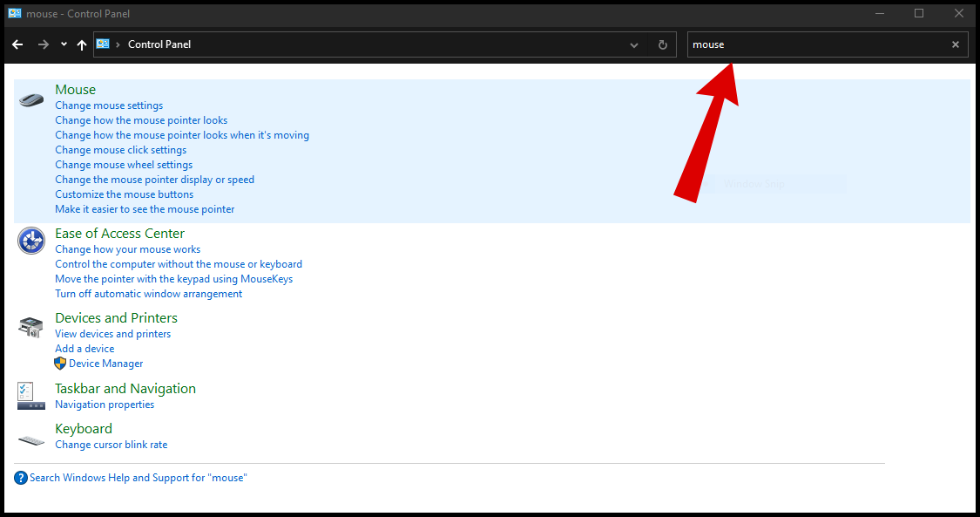This screenshot has height=517, width=980.
Task: Open Control the computer without mouse or keyboard
Action: [179, 264]
